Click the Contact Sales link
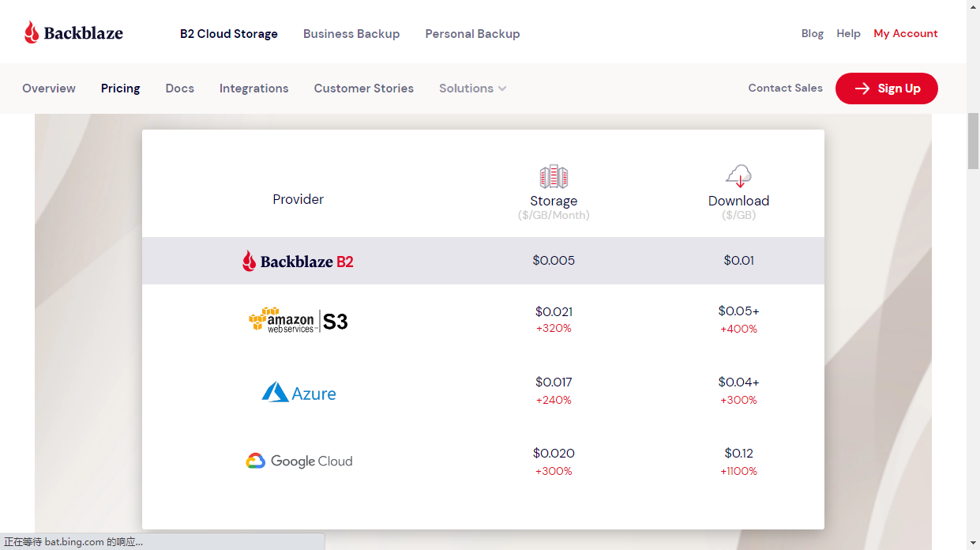The image size is (980, 550). point(785,88)
